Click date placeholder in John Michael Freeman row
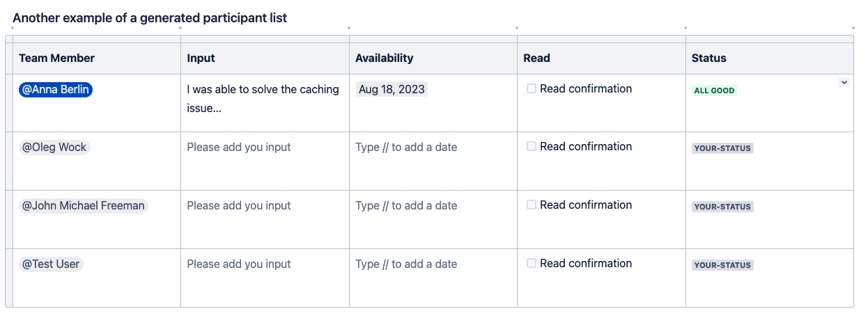The height and width of the screenshot is (318, 868). (x=406, y=205)
